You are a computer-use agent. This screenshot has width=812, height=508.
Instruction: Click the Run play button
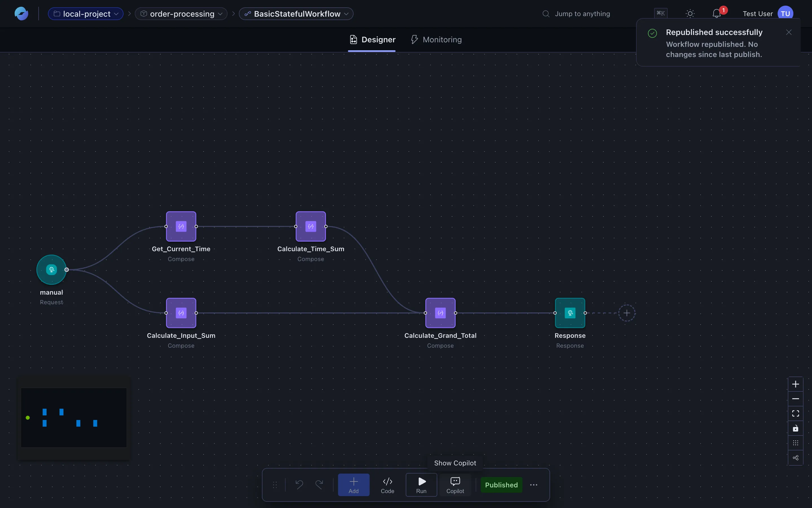(x=422, y=485)
